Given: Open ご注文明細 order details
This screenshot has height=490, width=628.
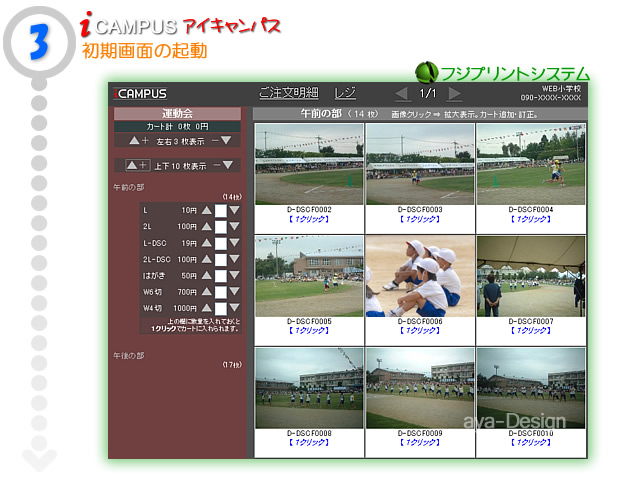Looking at the screenshot, I should click(289, 93).
